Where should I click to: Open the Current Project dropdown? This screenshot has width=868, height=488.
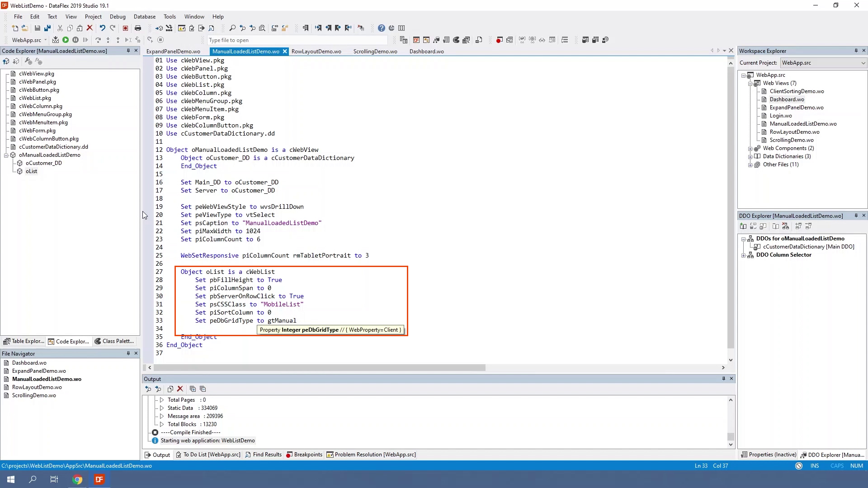tap(863, 63)
